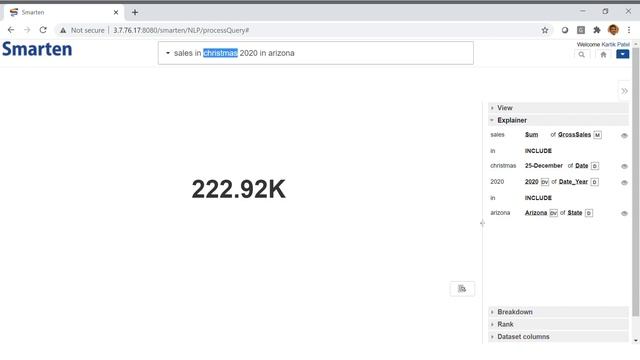Close the Smarten browser tab
The image size is (640, 360).
point(116,12)
